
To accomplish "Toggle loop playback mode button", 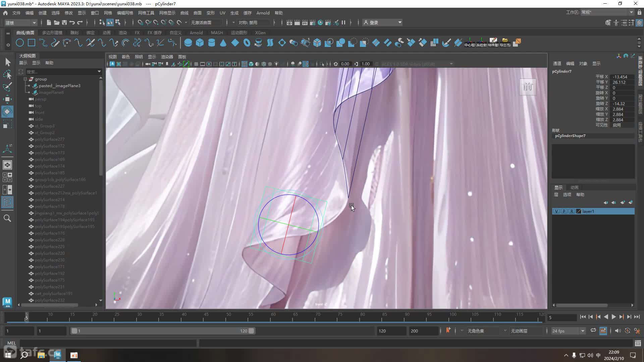I will (593, 330).
